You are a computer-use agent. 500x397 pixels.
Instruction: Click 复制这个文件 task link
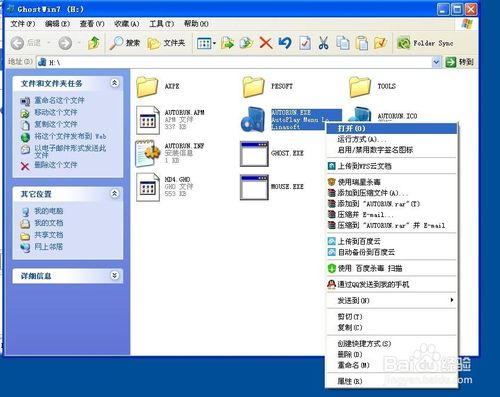(56, 124)
